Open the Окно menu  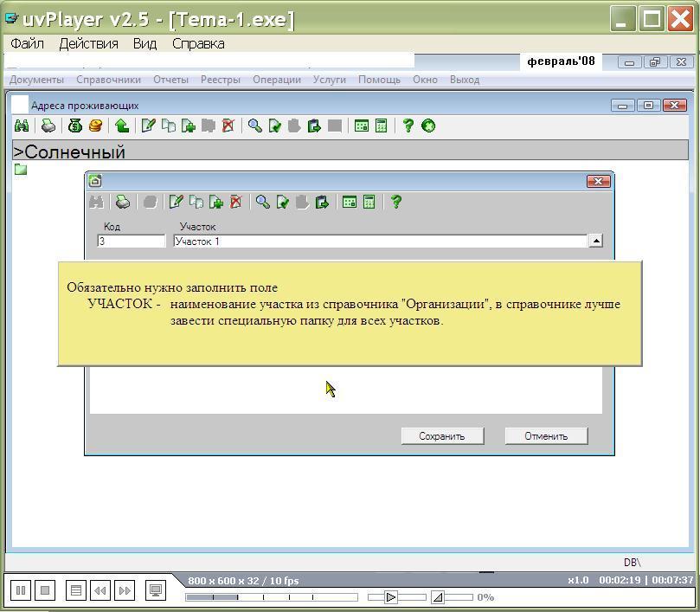425,80
